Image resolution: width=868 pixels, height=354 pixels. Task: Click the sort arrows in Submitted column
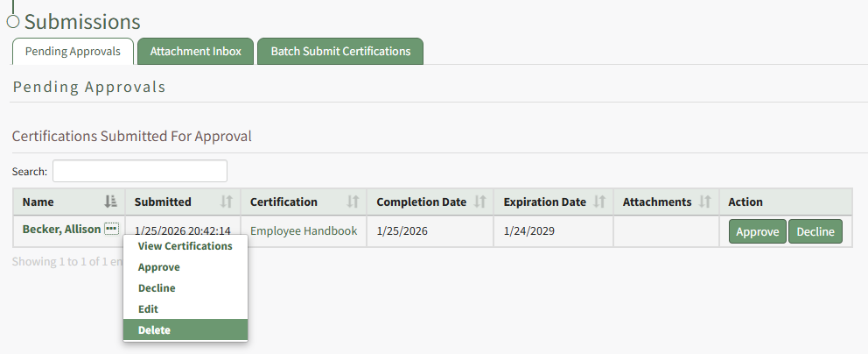[x=226, y=202]
